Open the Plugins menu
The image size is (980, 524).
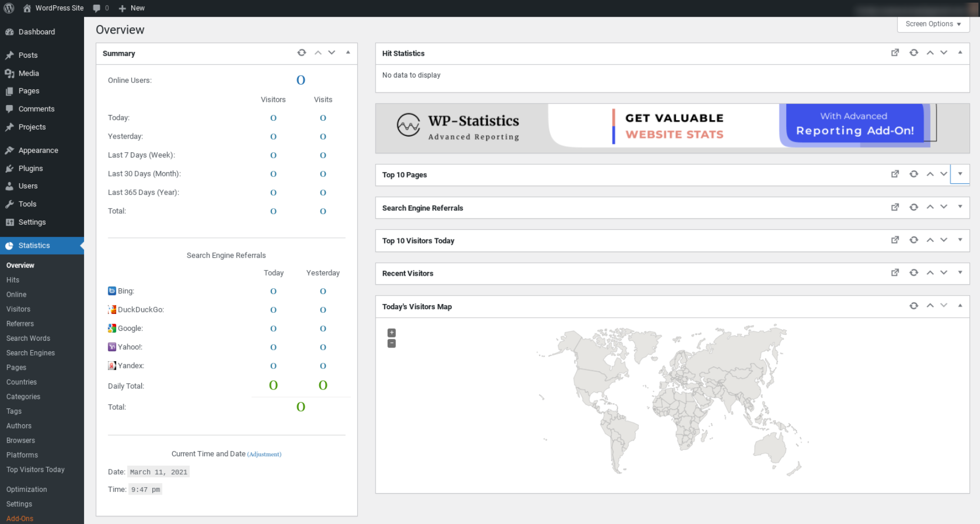pos(30,169)
